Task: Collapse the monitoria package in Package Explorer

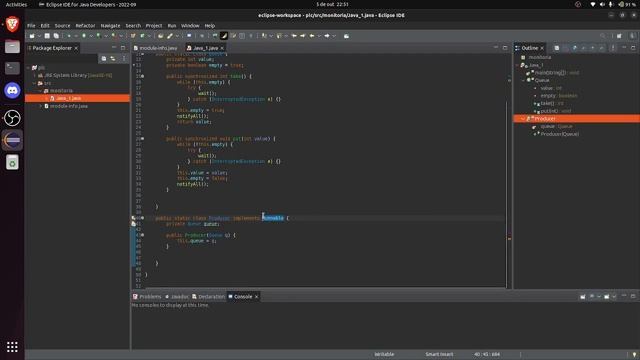Action: point(40,91)
